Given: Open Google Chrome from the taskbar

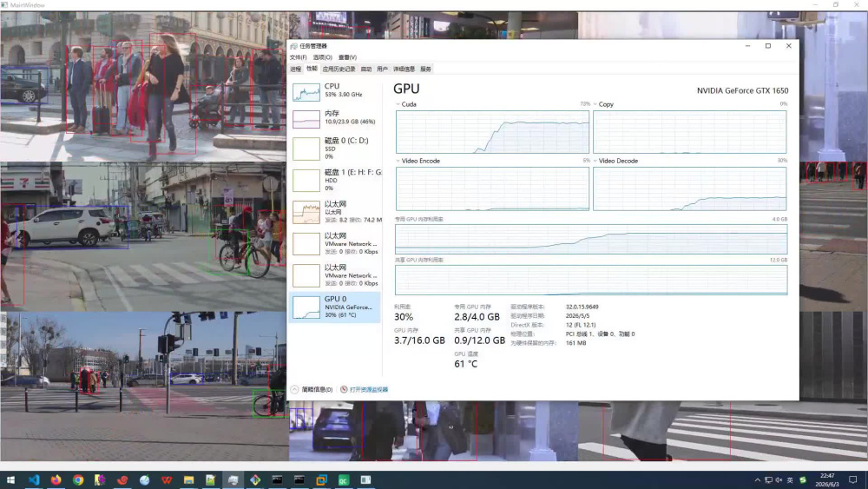Looking at the screenshot, I should tap(78, 479).
